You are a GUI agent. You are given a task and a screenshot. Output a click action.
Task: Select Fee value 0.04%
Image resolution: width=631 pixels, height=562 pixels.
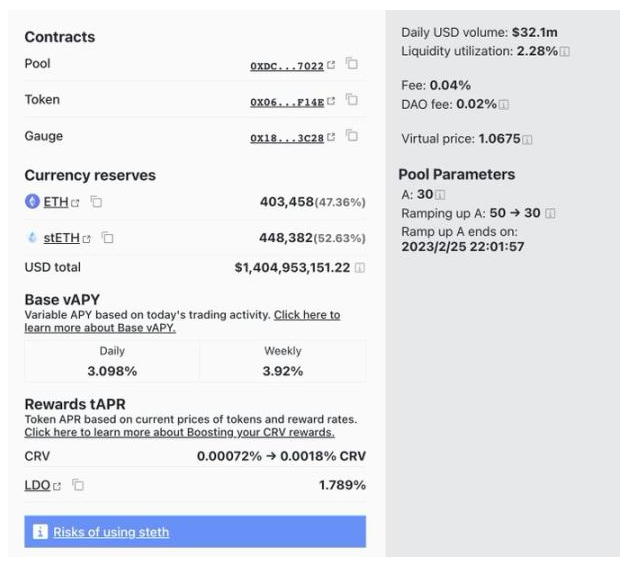[450, 85]
